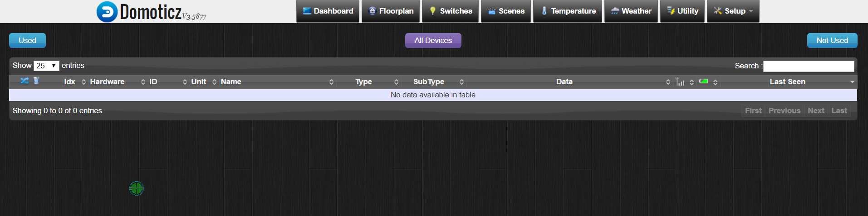Go to the Dashboard page
The height and width of the screenshot is (216, 868).
pos(328,11)
